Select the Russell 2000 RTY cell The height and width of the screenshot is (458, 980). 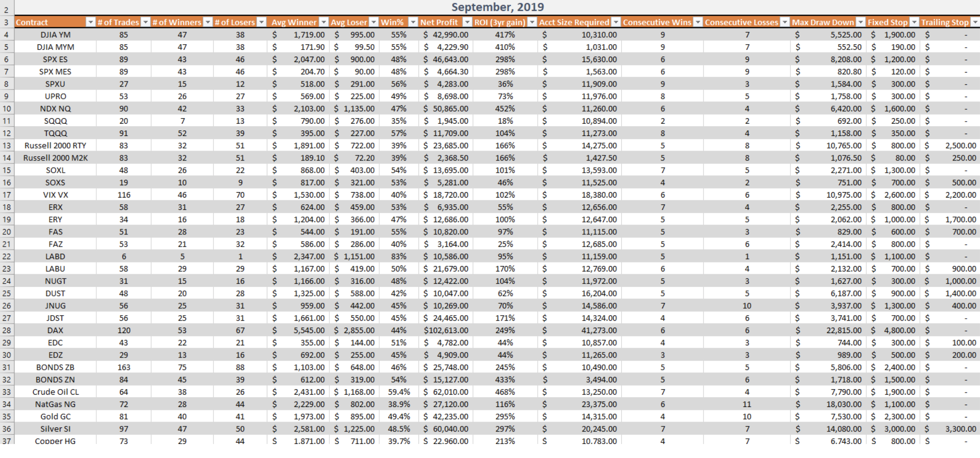[55, 146]
